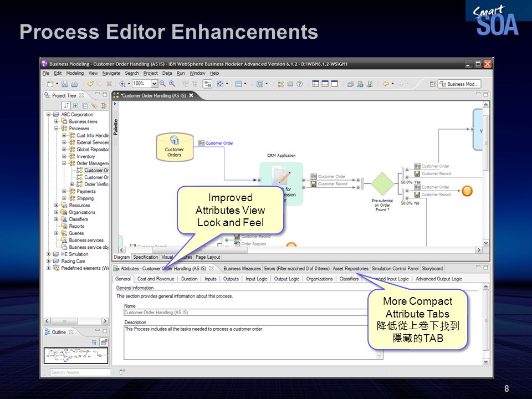Click the editor area maximize icon
Viewport: 532px width, 399px height.
485,94
